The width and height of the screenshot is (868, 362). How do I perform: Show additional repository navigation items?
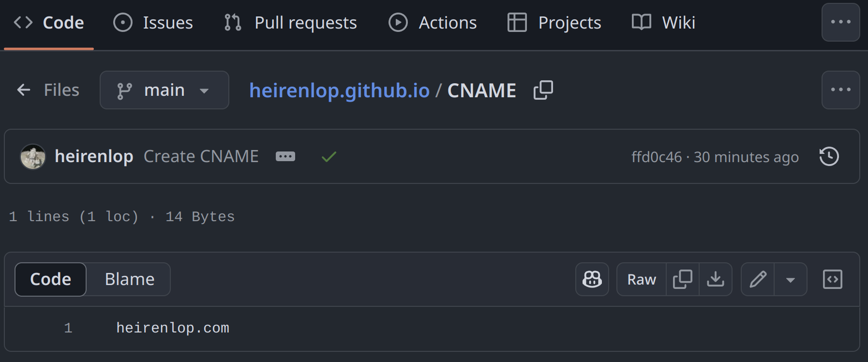click(x=841, y=22)
